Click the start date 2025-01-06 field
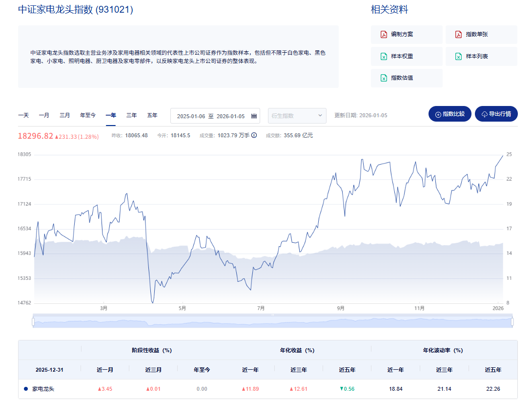 (x=191, y=116)
